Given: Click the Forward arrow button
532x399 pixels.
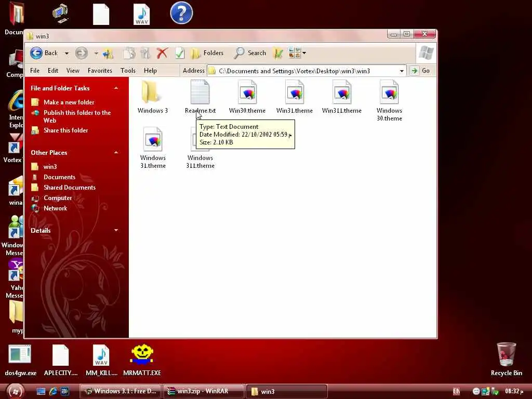Looking at the screenshot, I should point(82,53).
